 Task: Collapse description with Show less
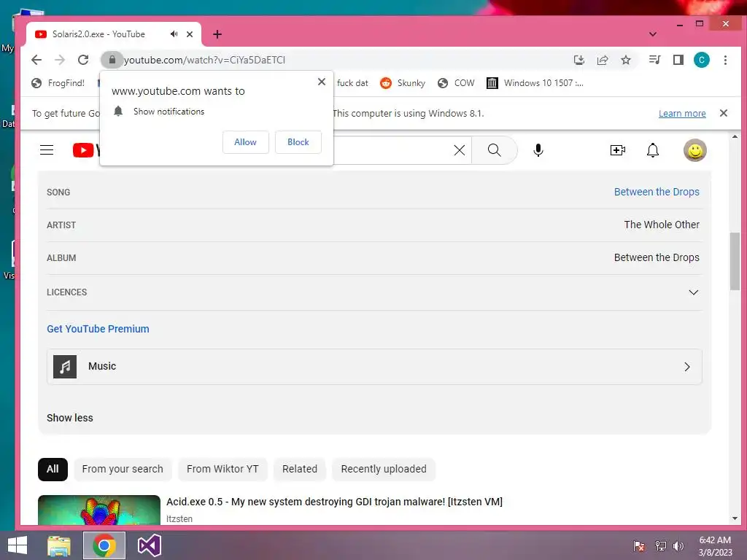69,418
